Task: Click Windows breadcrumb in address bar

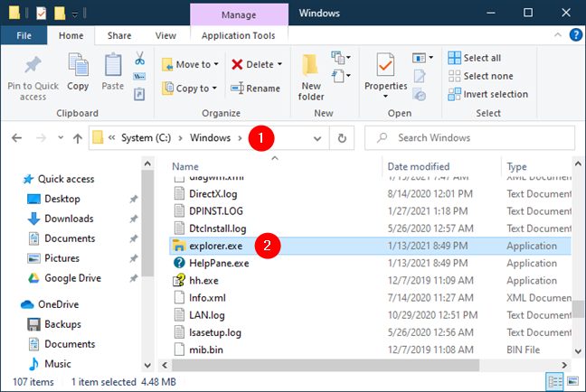Action: tap(210, 138)
